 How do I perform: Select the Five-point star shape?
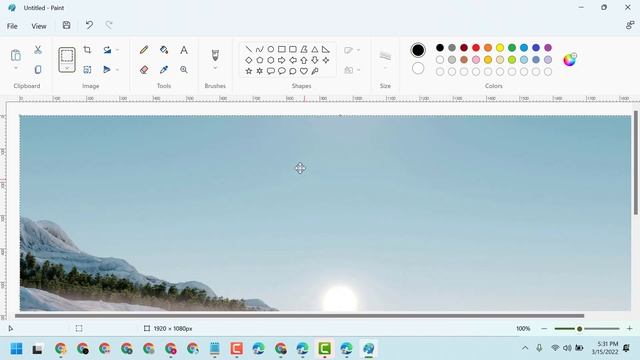coord(249,71)
